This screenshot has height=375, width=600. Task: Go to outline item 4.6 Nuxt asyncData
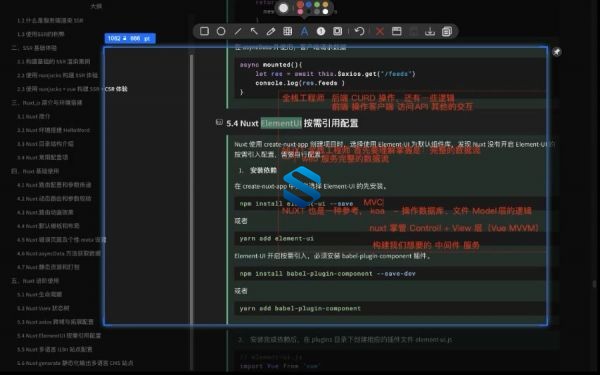point(59,253)
